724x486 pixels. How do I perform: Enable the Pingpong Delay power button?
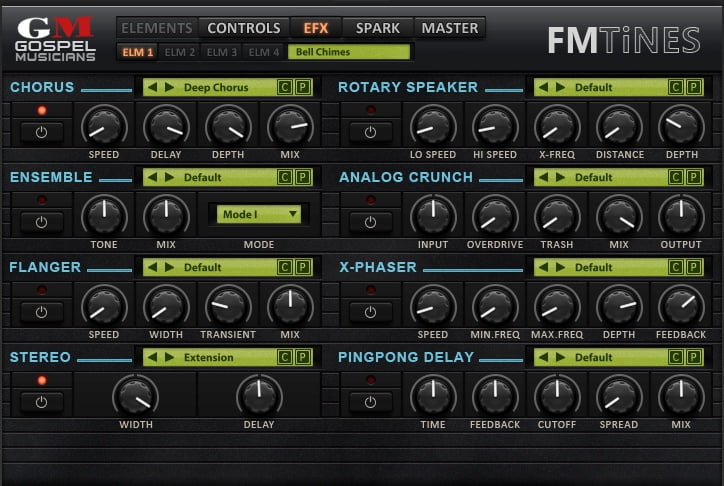[x=370, y=402]
